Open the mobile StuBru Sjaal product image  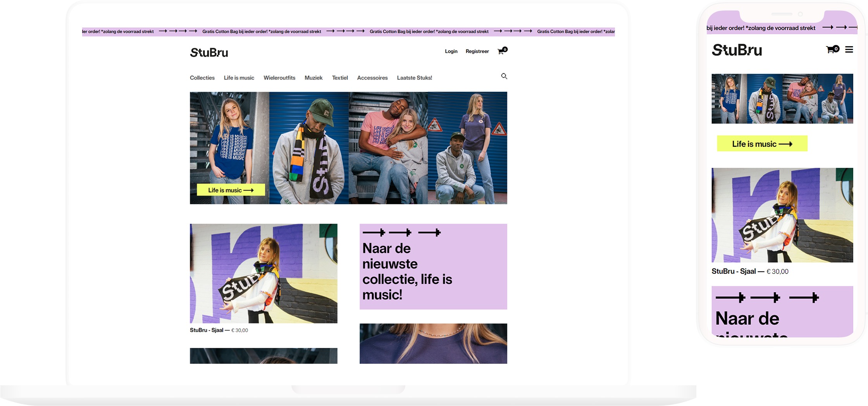[x=782, y=215]
